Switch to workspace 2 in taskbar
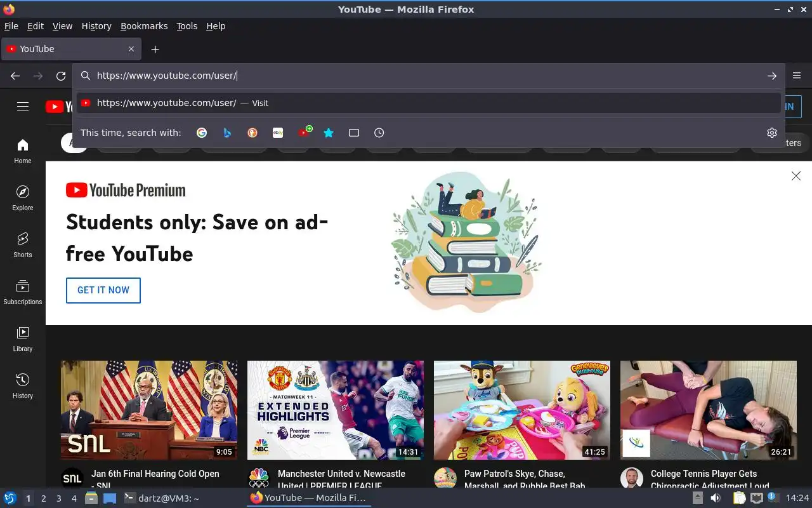This screenshot has width=812, height=508. click(x=44, y=498)
